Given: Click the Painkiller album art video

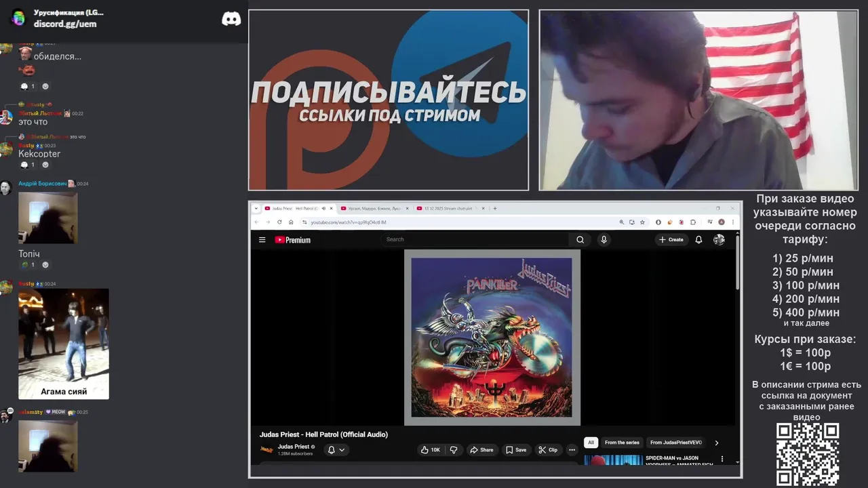Looking at the screenshot, I should [x=492, y=338].
